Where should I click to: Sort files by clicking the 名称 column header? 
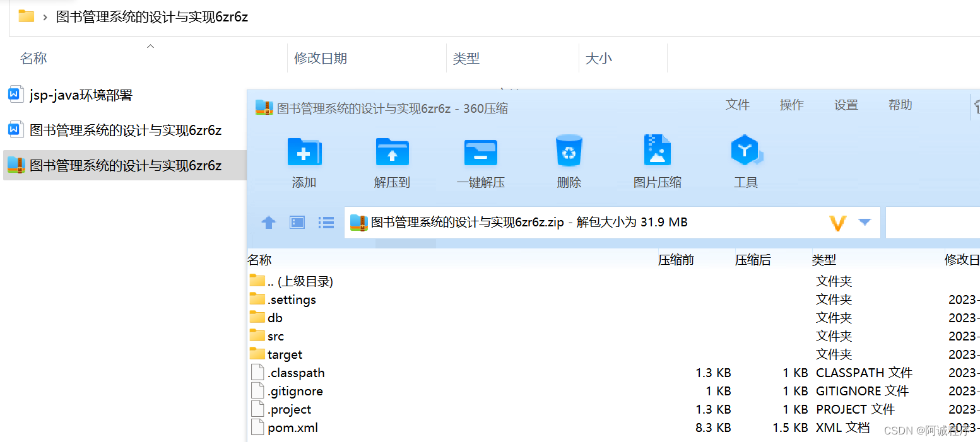pos(259,260)
